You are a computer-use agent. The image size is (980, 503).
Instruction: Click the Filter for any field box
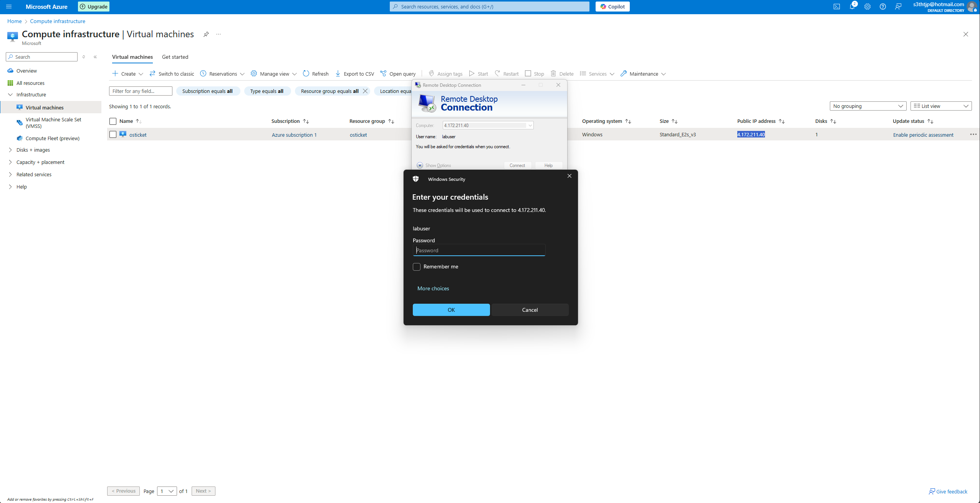[141, 91]
